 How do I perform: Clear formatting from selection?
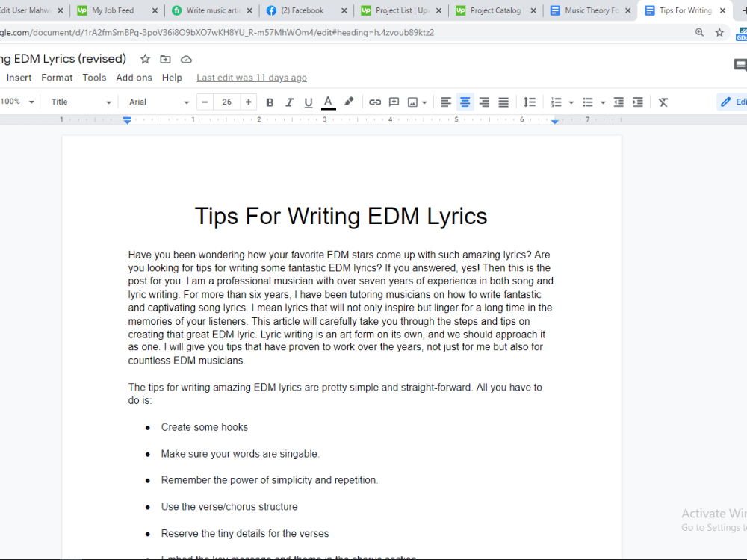pos(663,102)
